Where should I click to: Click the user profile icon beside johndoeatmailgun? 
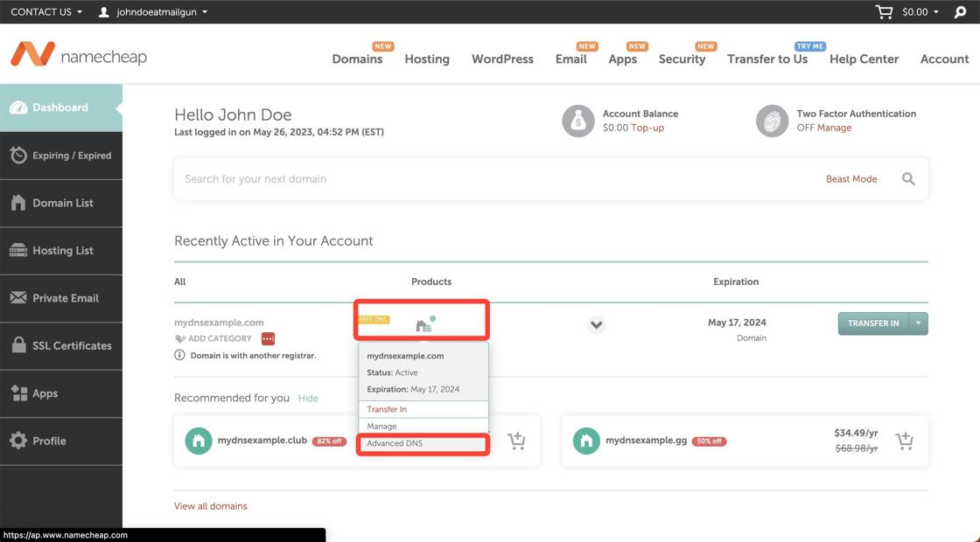104,12
